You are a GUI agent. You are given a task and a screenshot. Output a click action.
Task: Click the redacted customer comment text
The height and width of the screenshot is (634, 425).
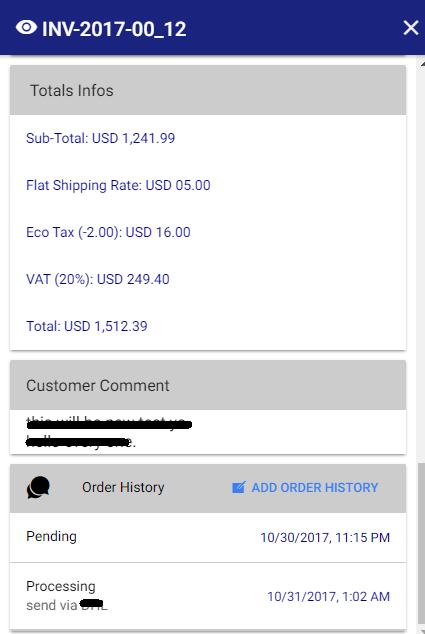[x=108, y=433]
